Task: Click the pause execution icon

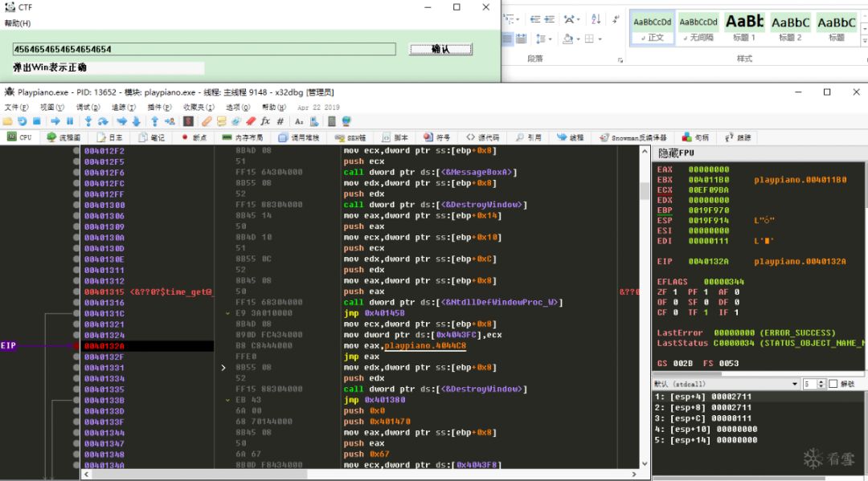Action: (70, 121)
